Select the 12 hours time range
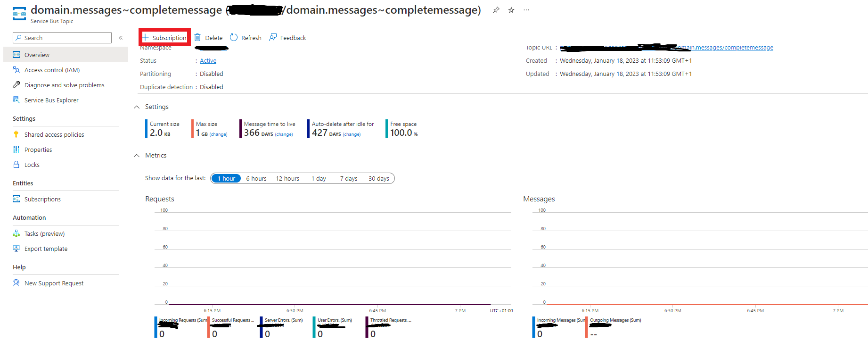This screenshot has width=868, height=341. click(x=287, y=178)
